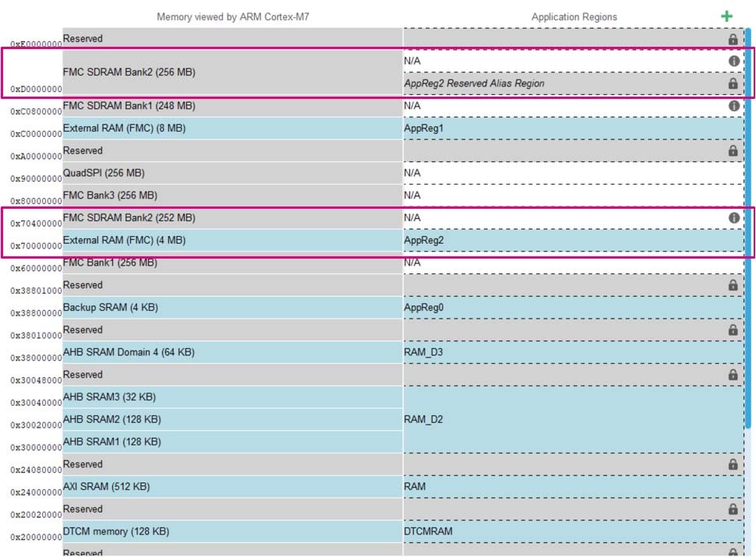Select FMC SDRAM Bank2 (256 MB) memory row
Screen dimensions: 756x557
232,72
